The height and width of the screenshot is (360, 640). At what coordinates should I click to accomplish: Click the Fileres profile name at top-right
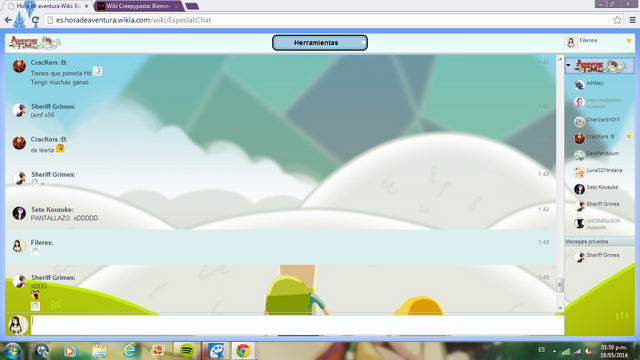click(588, 40)
